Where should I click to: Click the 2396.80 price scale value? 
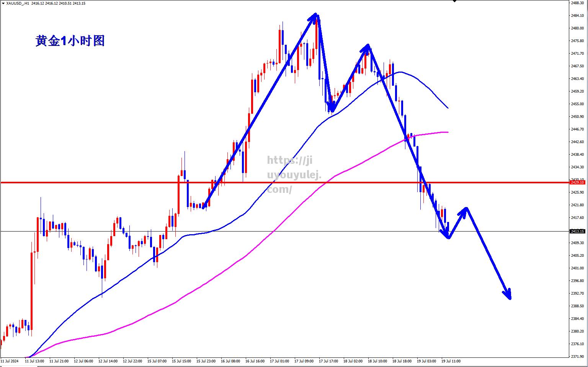577,281
